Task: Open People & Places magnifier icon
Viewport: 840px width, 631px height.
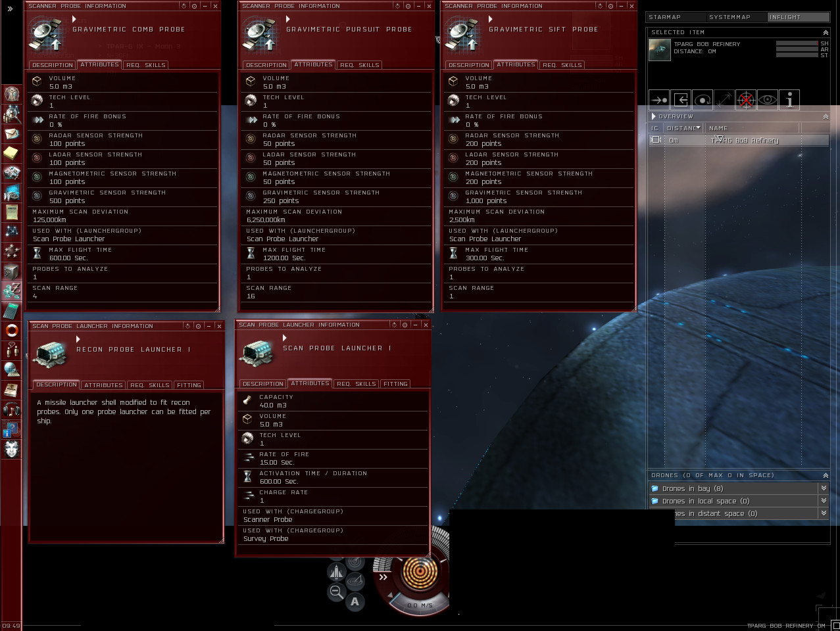Action: click(x=12, y=114)
